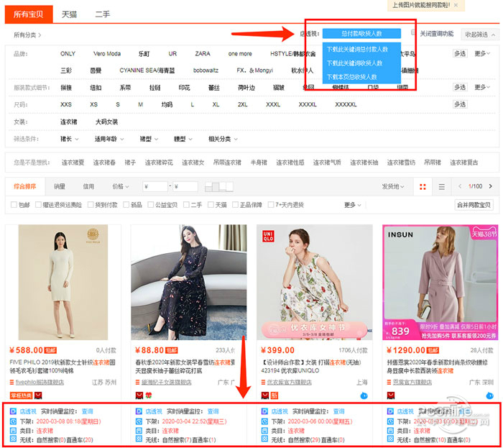Tick the 二手 filter checkbox
503x448 pixels.
(186, 204)
